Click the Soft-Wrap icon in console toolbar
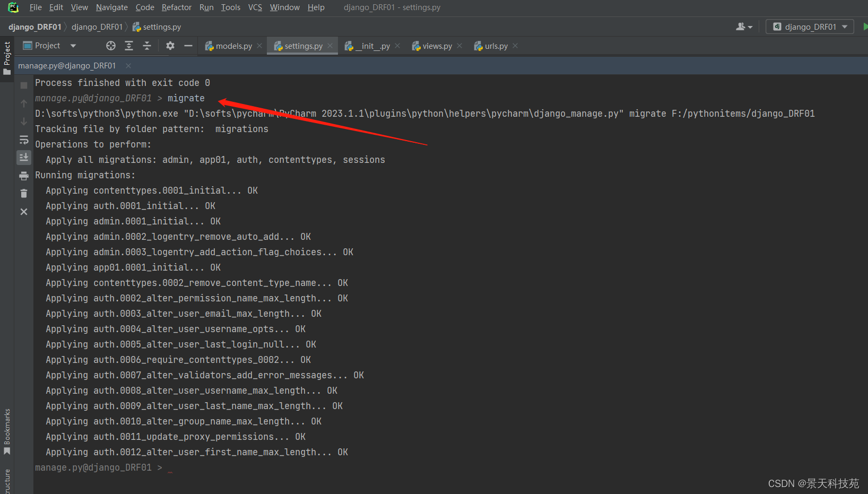This screenshot has width=868, height=494. [x=23, y=140]
